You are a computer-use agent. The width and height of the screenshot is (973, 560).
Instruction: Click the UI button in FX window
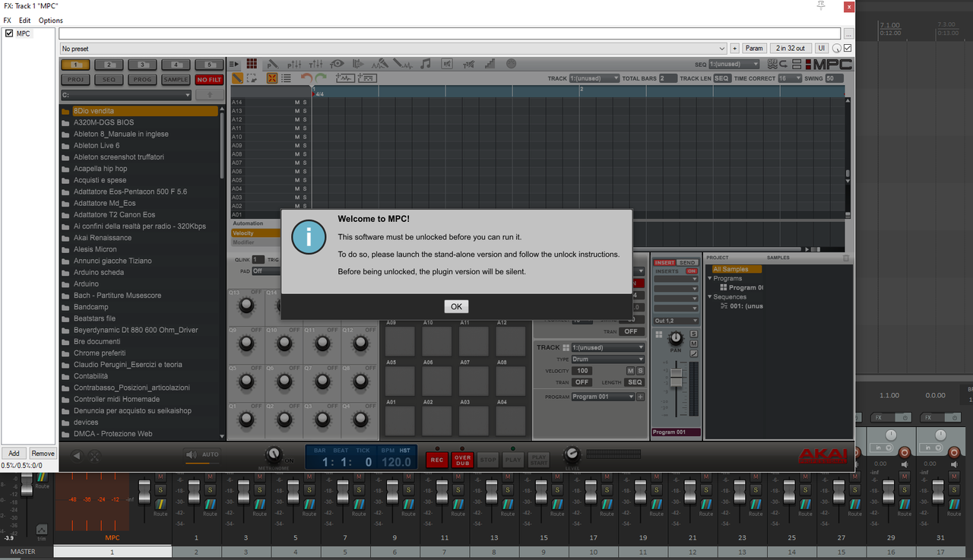coord(822,49)
